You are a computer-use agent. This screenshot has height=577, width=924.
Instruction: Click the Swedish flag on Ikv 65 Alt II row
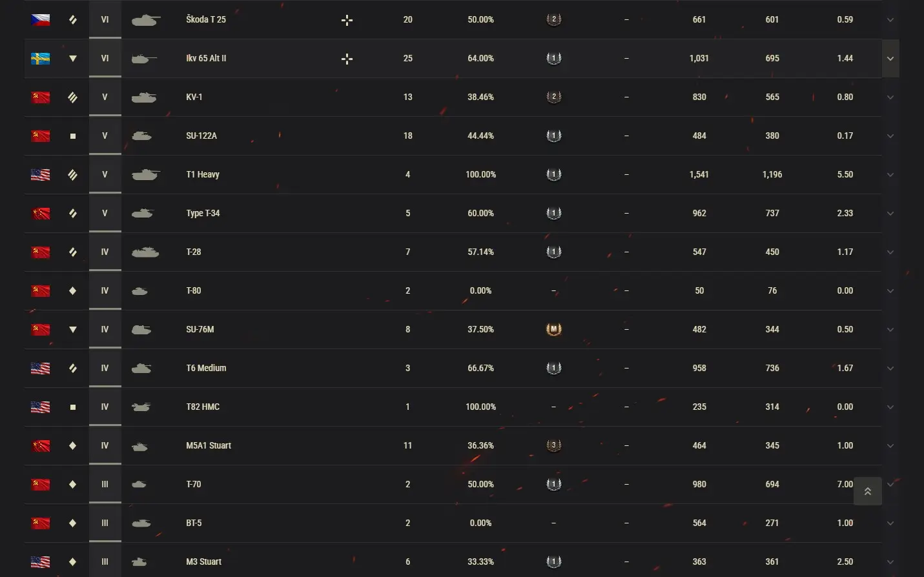pos(41,59)
